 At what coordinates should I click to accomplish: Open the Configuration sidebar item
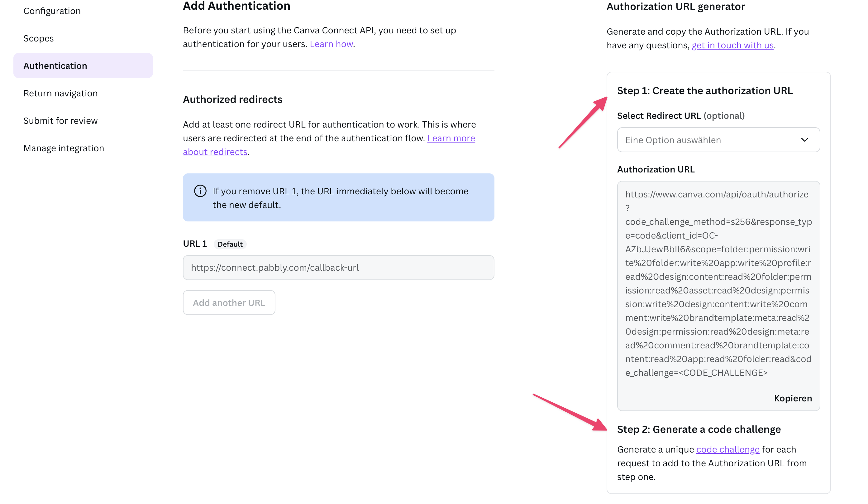pyautogui.click(x=52, y=11)
